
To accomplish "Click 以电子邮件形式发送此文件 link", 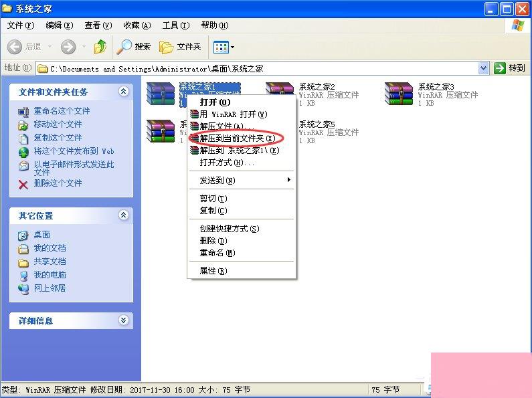I will (74, 168).
